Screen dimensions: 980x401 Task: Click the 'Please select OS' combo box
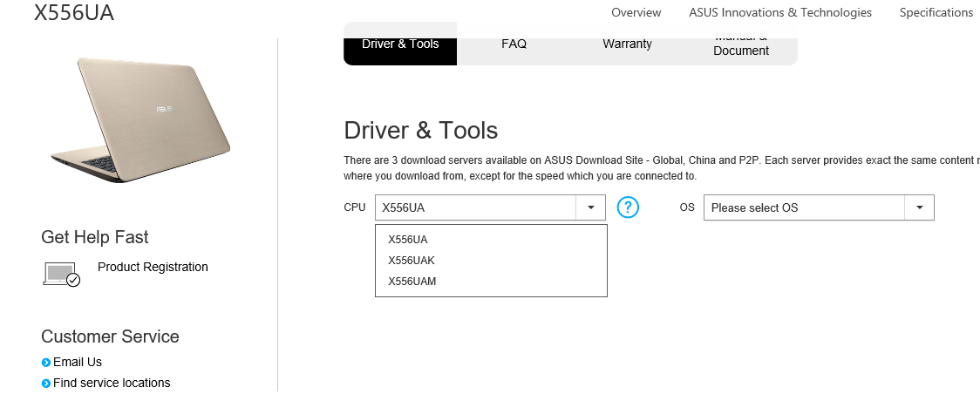[804, 207]
